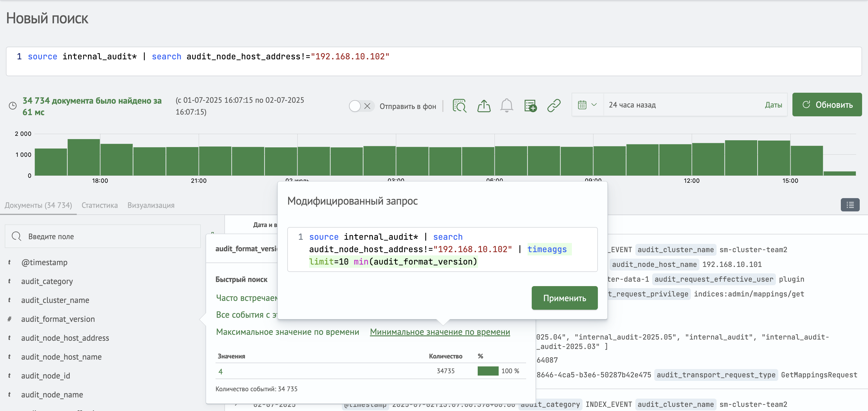Click the search icon in the field filter box
Viewport: 868px width, 411px height.
click(17, 236)
